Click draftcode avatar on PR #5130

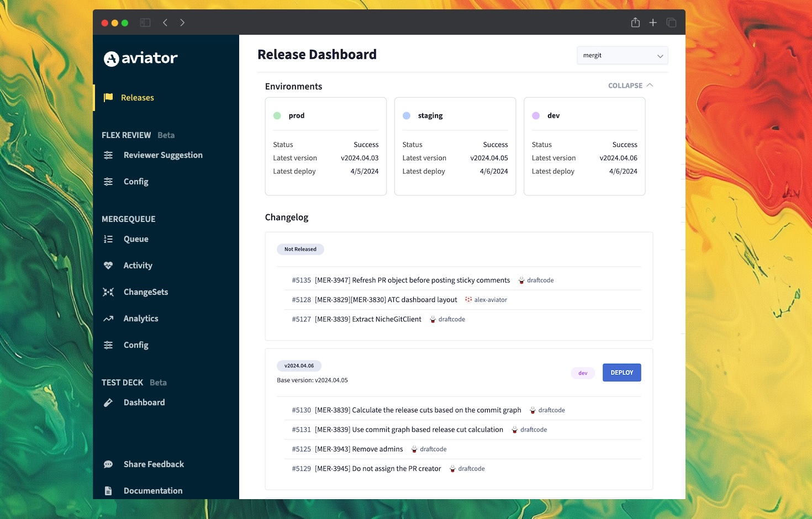click(532, 410)
